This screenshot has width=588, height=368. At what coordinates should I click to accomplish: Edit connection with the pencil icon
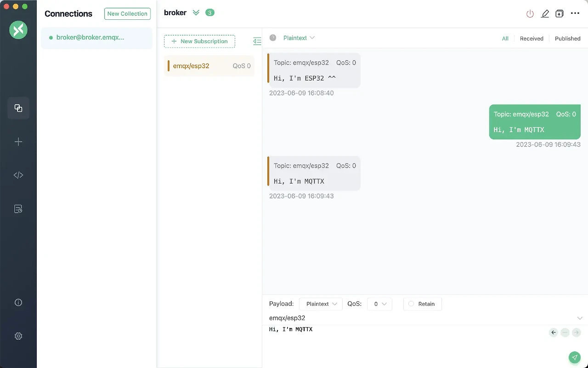(x=545, y=14)
